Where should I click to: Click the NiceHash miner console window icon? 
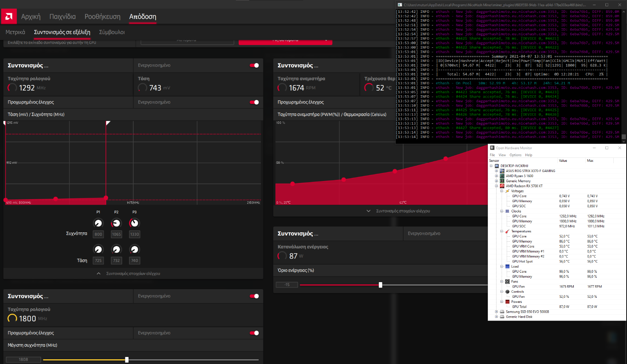tap(400, 5)
